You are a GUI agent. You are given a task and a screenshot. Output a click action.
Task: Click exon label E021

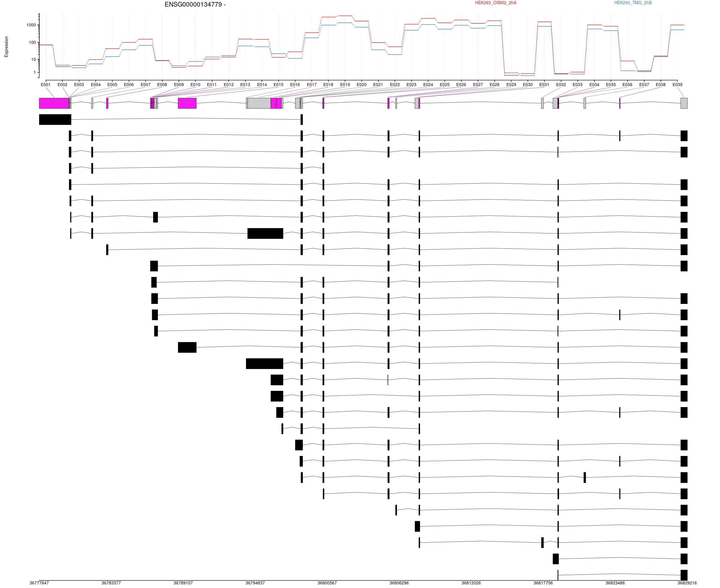click(378, 85)
